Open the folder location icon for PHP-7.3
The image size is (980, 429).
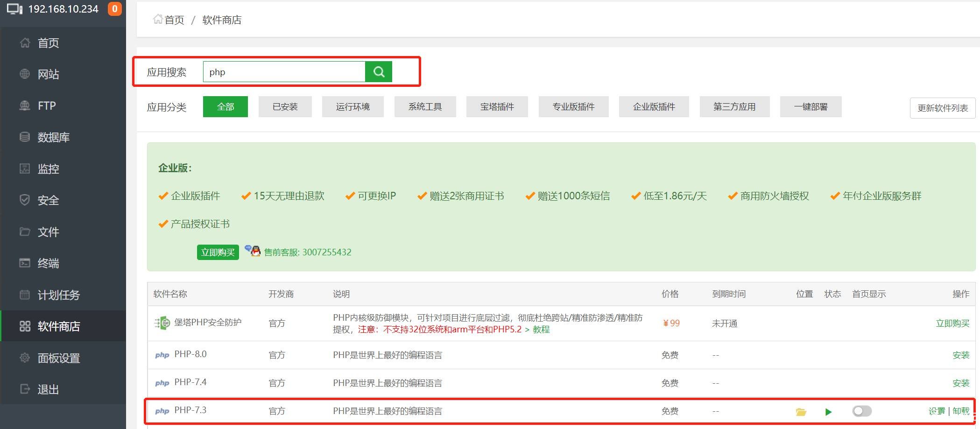tap(801, 412)
